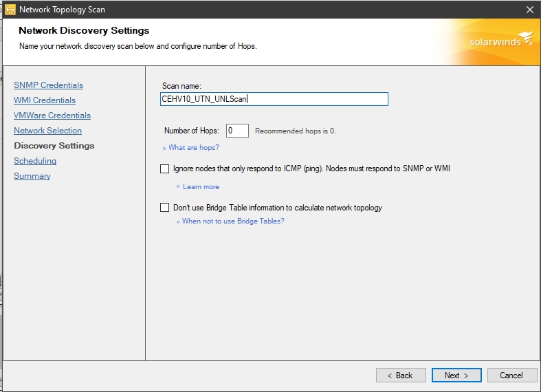Open the Summary step
Viewport: 541px width, 392px height.
point(32,176)
